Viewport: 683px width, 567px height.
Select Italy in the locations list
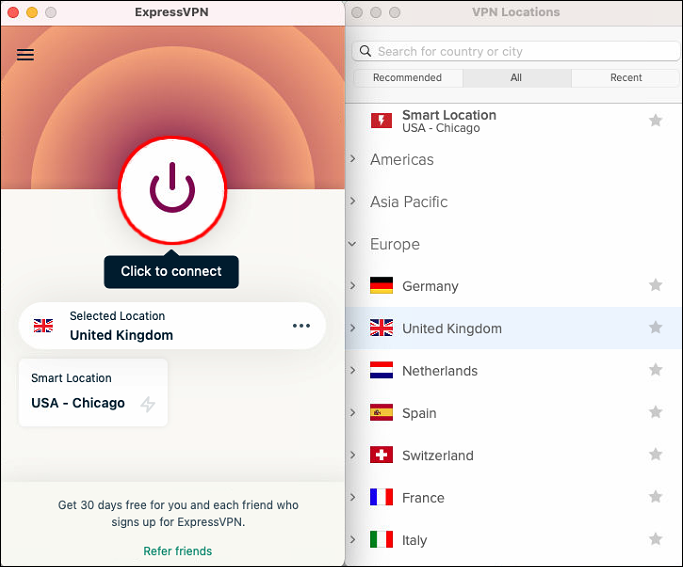514,540
